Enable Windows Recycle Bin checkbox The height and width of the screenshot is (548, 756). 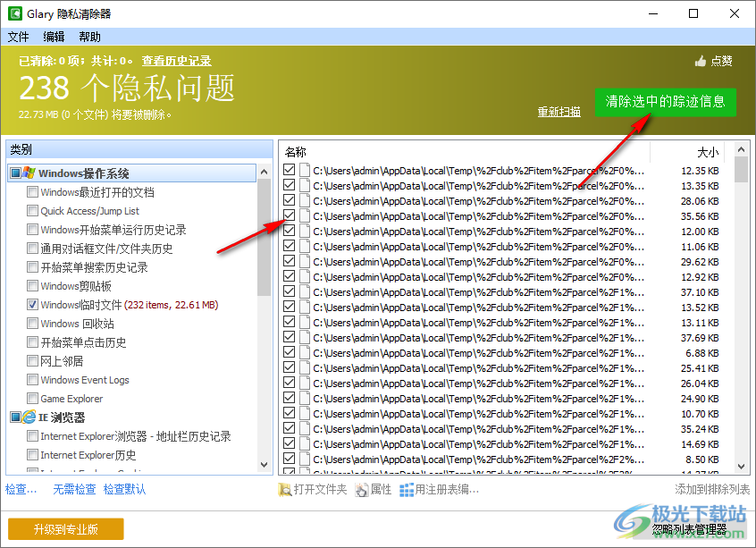point(32,324)
